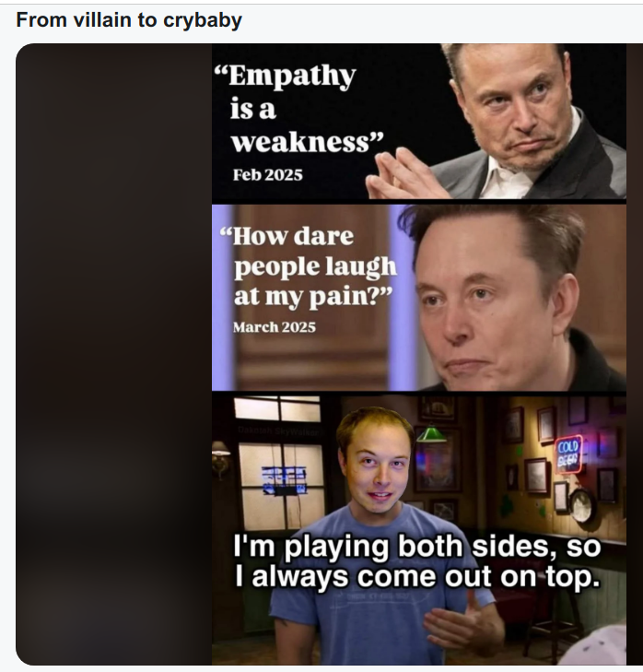The width and height of the screenshot is (643, 672).
Task: Click the neon "COLD BEER" sign
Action: tap(569, 454)
